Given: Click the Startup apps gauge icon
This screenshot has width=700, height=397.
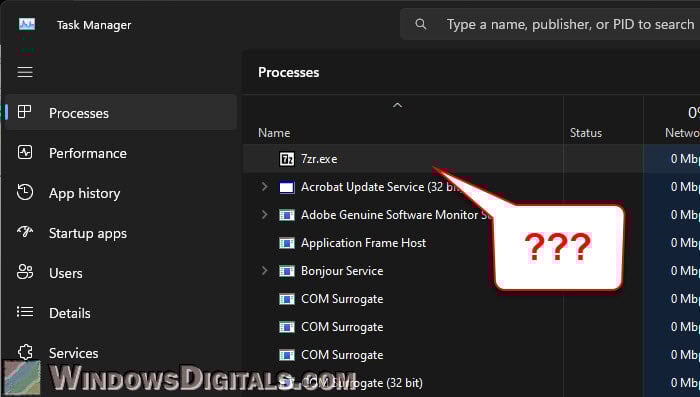Looking at the screenshot, I should [25, 231].
